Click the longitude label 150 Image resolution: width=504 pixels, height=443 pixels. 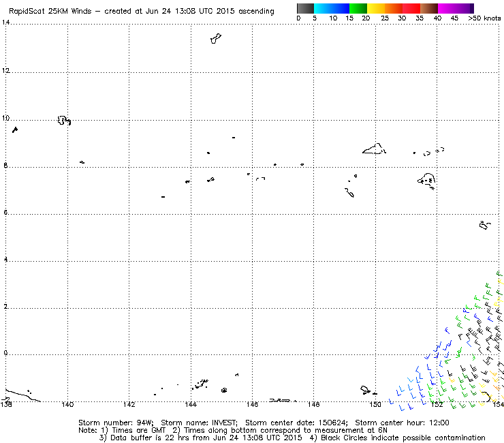tap(375, 404)
